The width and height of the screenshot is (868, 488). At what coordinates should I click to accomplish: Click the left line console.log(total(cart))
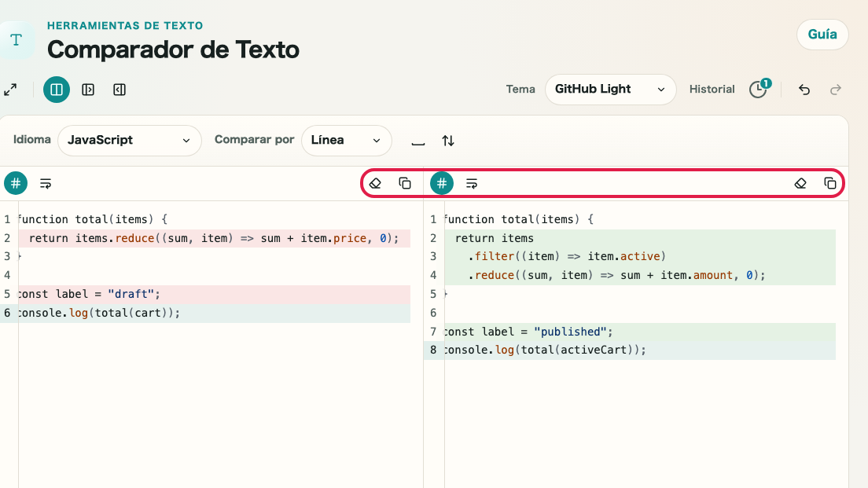(214, 314)
